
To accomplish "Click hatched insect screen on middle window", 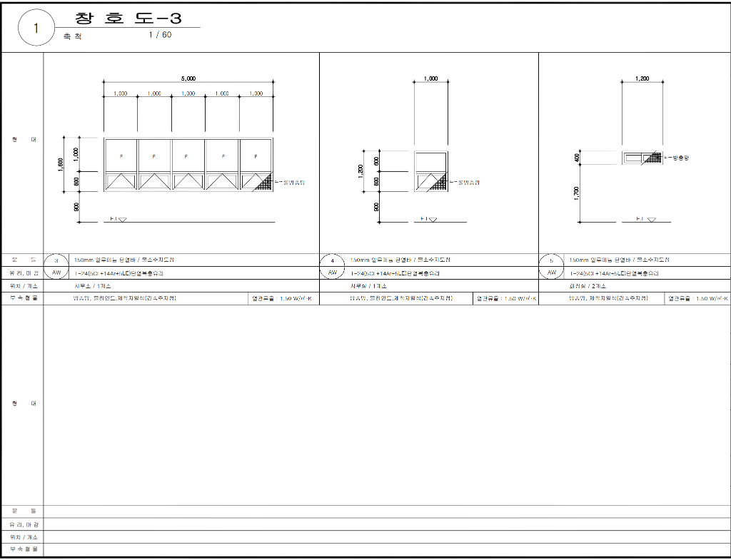I will pos(437,183).
